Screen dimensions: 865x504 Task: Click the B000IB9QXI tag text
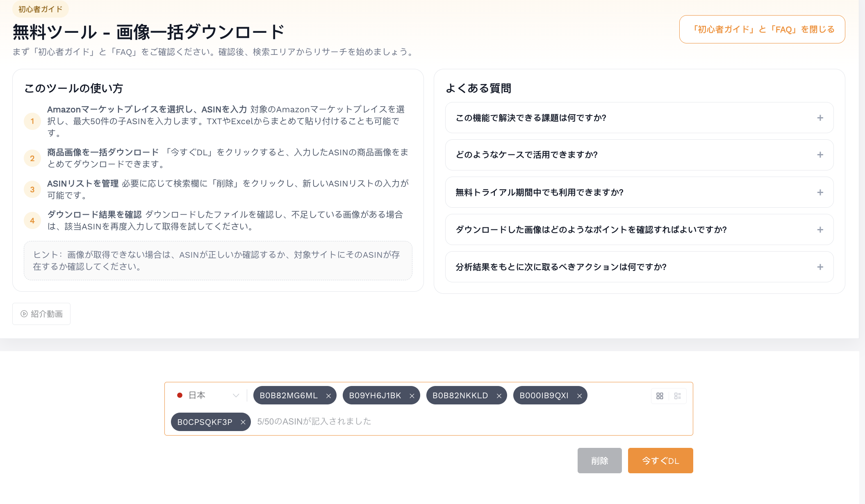click(x=544, y=395)
